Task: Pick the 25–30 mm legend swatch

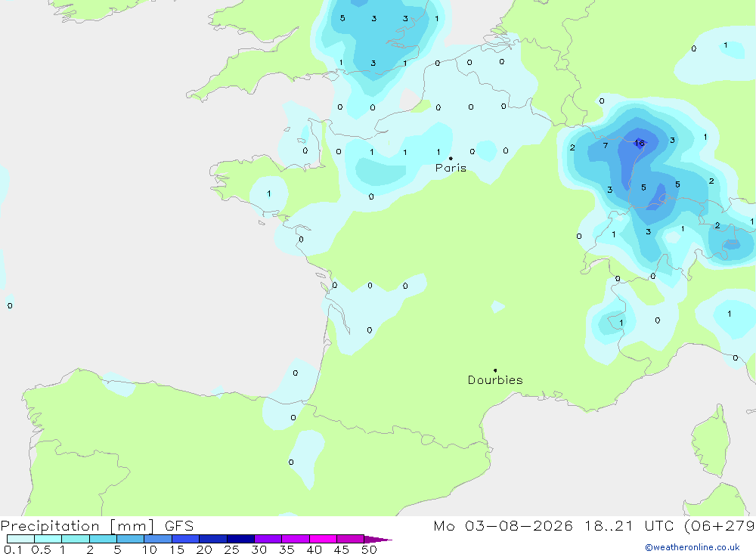Action: pyautogui.click(x=240, y=539)
